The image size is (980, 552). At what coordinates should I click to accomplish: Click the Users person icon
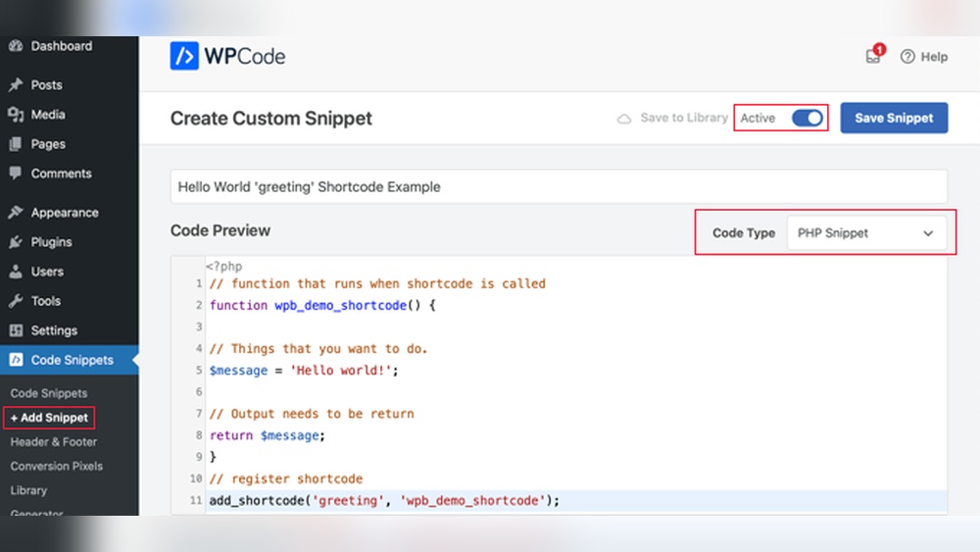click(16, 272)
